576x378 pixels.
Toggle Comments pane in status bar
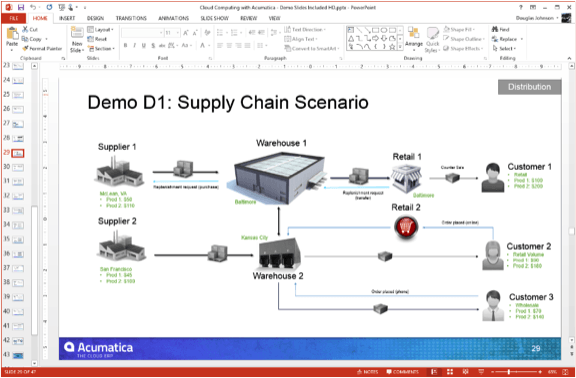pyautogui.click(x=402, y=372)
